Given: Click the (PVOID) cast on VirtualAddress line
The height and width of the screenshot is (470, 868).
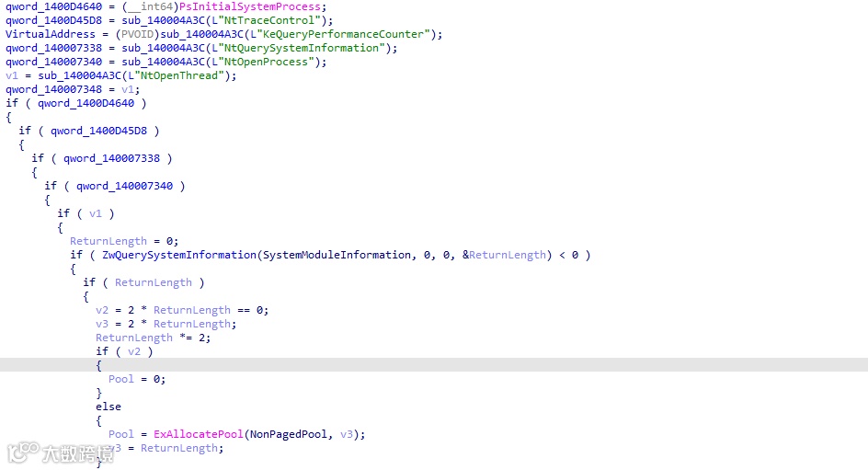Looking at the screenshot, I should pos(137,34).
